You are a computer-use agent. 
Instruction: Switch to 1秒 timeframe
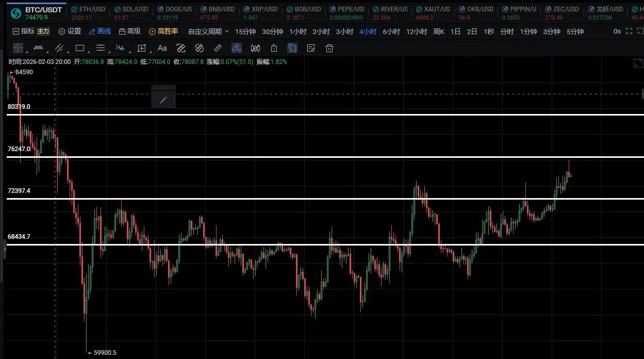[489, 31]
